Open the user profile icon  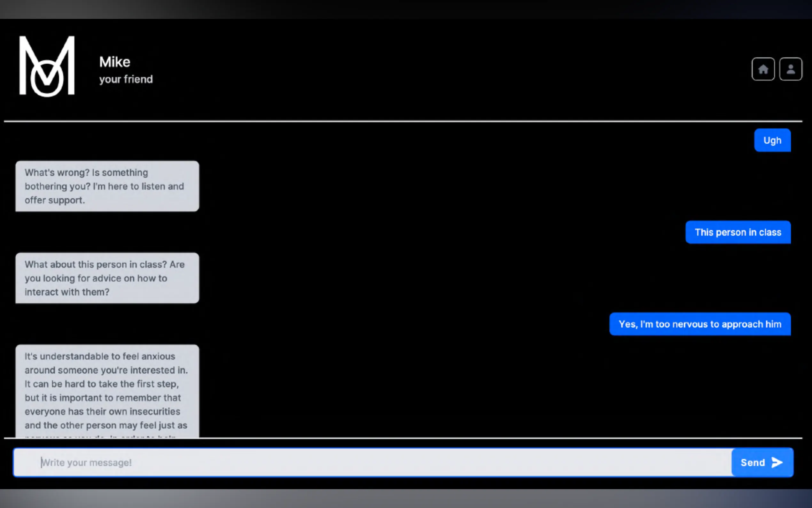(x=791, y=69)
